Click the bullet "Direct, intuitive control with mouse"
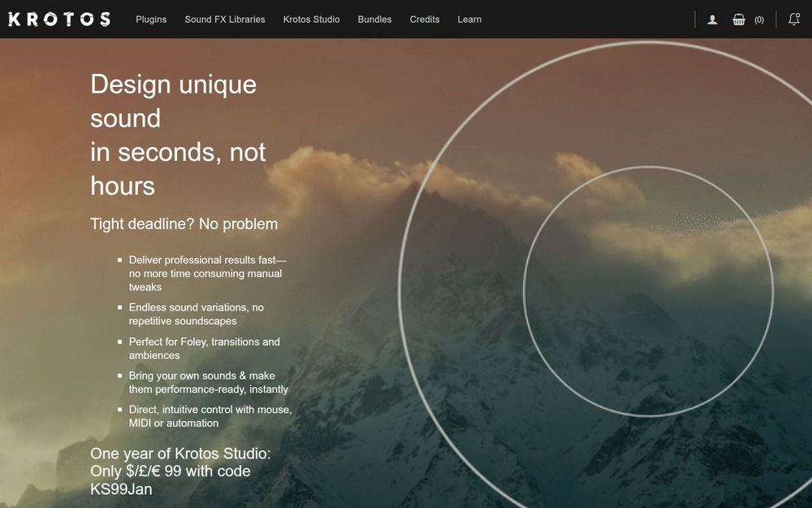Image resolution: width=812 pixels, height=508 pixels. coord(210,416)
